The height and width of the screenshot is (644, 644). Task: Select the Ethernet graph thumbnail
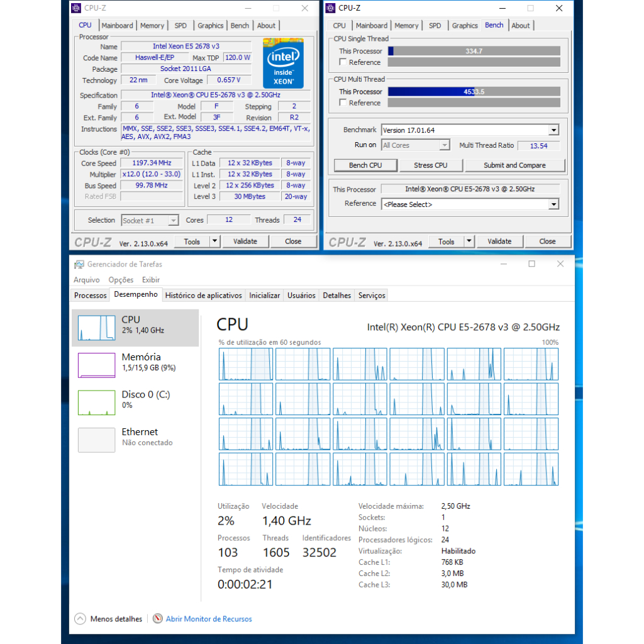96,440
